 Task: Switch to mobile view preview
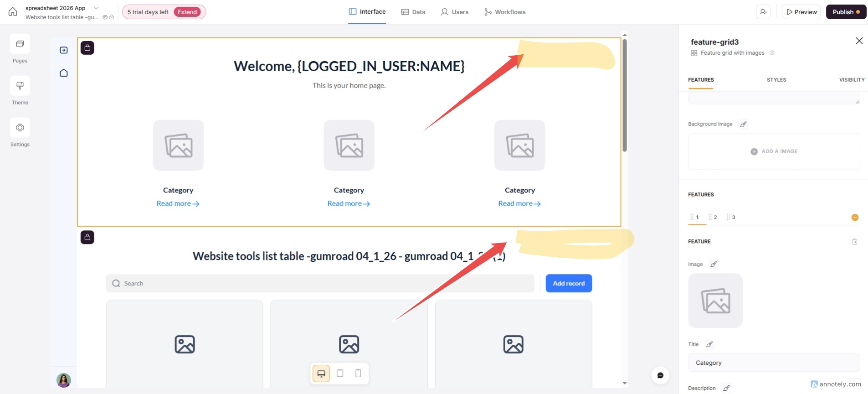point(358,373)
